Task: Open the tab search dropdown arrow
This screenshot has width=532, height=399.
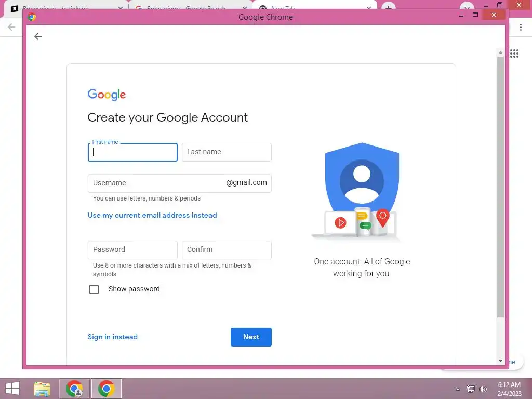Action: point(467,7)
